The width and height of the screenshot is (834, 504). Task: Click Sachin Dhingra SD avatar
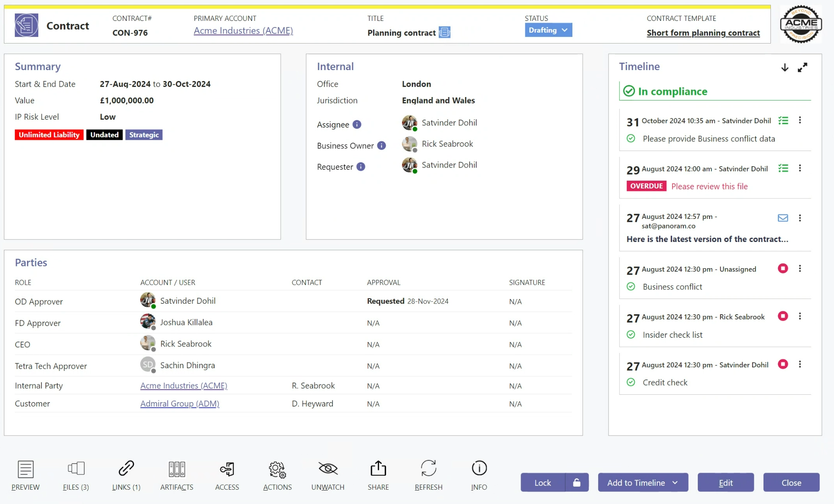[x=148, y=365]
